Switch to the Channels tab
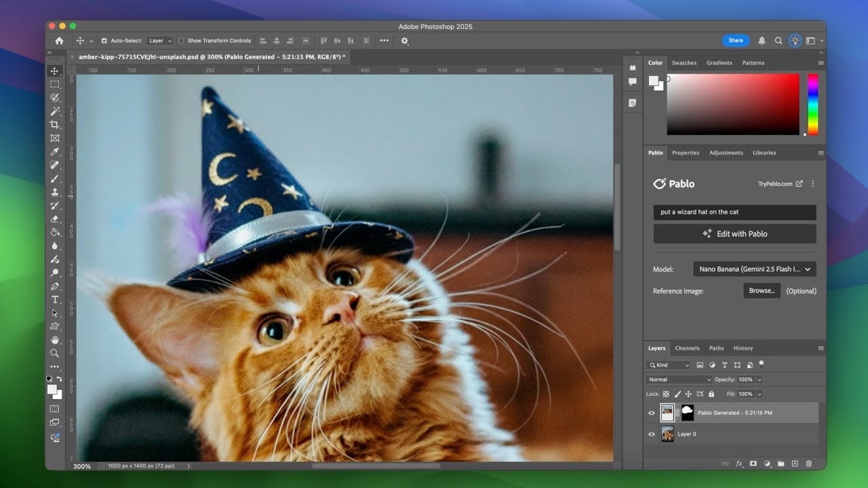 point(688,348)
